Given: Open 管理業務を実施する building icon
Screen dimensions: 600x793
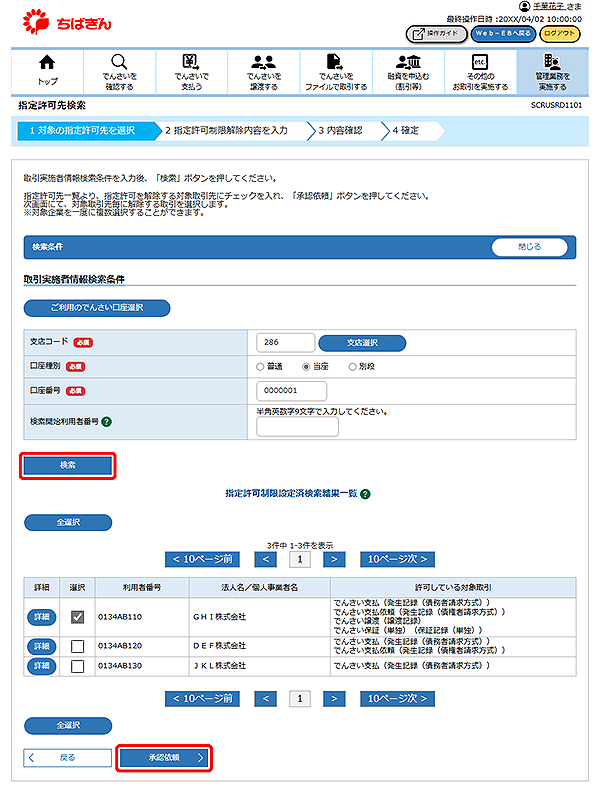Looking at the screenshot, I should coord(552,62).
